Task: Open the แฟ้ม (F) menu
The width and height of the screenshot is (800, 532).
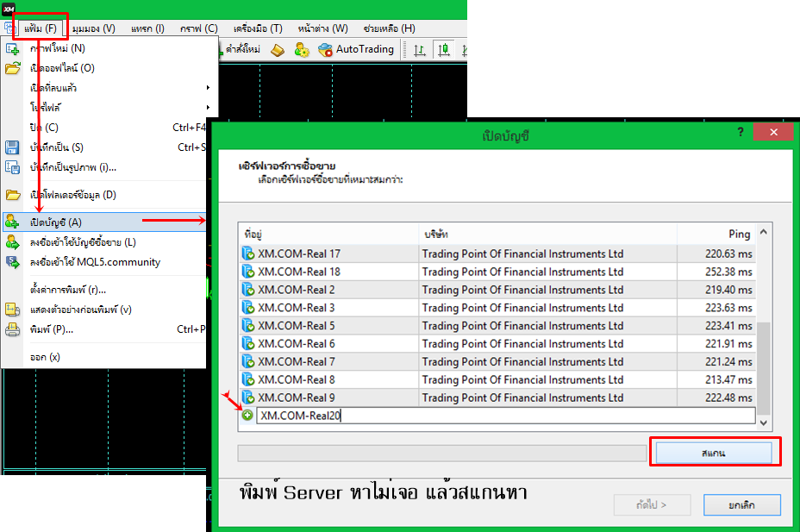Action: 41,28
